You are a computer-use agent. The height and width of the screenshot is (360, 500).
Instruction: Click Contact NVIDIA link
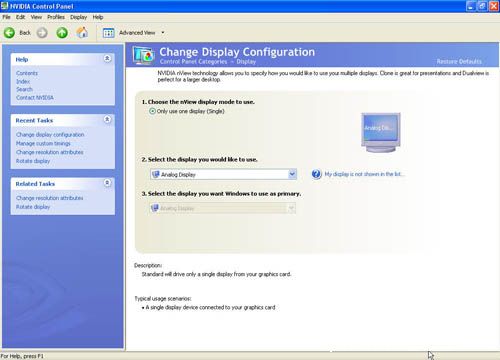click(x=35, y=98)
